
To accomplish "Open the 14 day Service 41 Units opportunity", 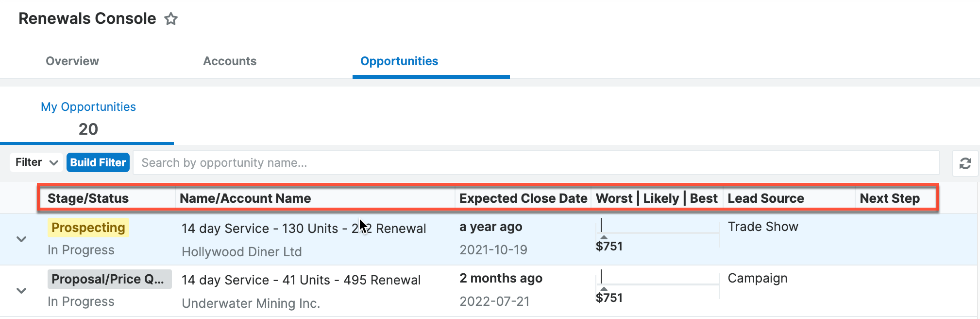I will tap(301, 280).
